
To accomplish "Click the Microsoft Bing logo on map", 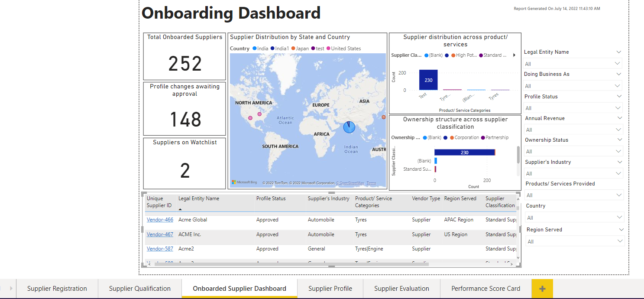I will click(244, 182).
